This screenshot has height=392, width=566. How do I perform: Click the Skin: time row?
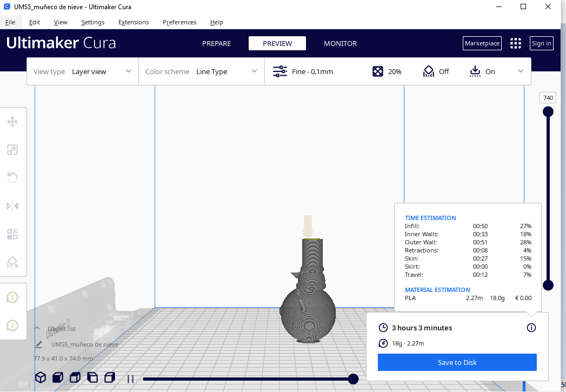pos(468,258)
